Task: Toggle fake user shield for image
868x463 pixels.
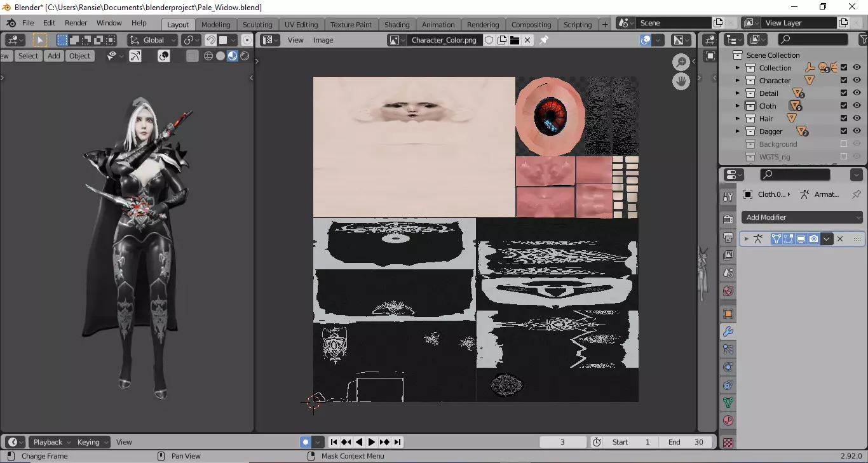Action: point(489,40)
